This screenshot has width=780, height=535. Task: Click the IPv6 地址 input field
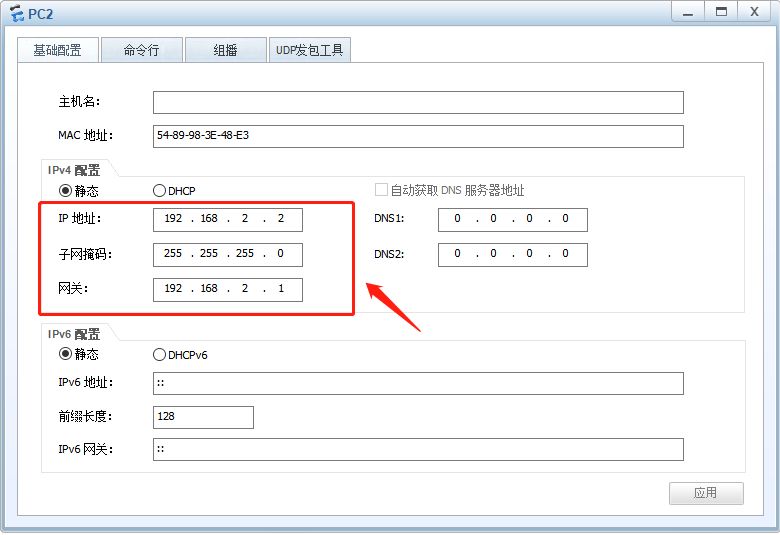pyautogui.click(x=418, y=383)
